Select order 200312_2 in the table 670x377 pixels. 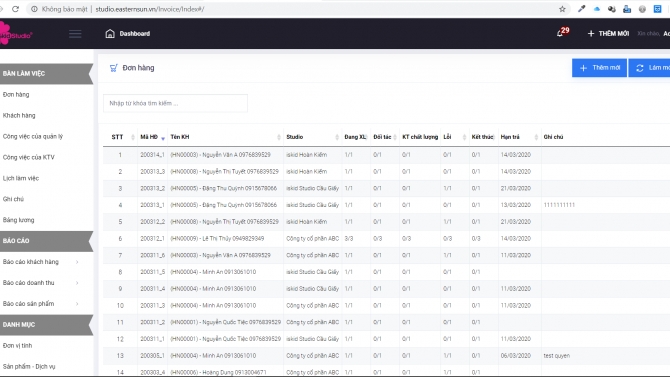tap(152, 222)
